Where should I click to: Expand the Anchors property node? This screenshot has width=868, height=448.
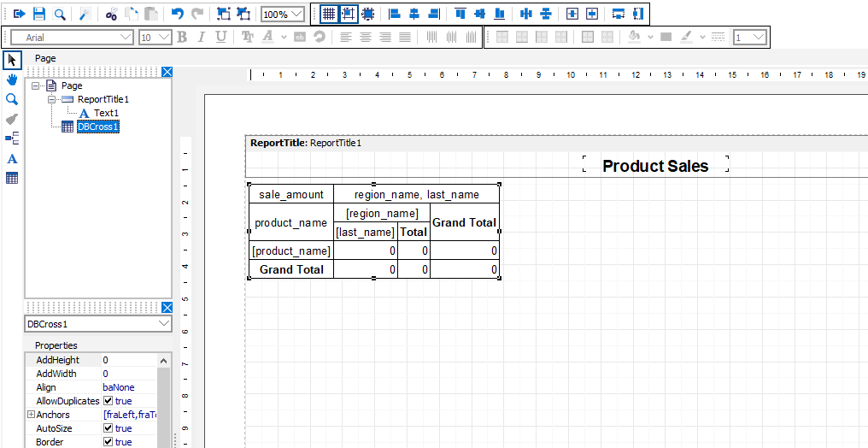point(31,415)
